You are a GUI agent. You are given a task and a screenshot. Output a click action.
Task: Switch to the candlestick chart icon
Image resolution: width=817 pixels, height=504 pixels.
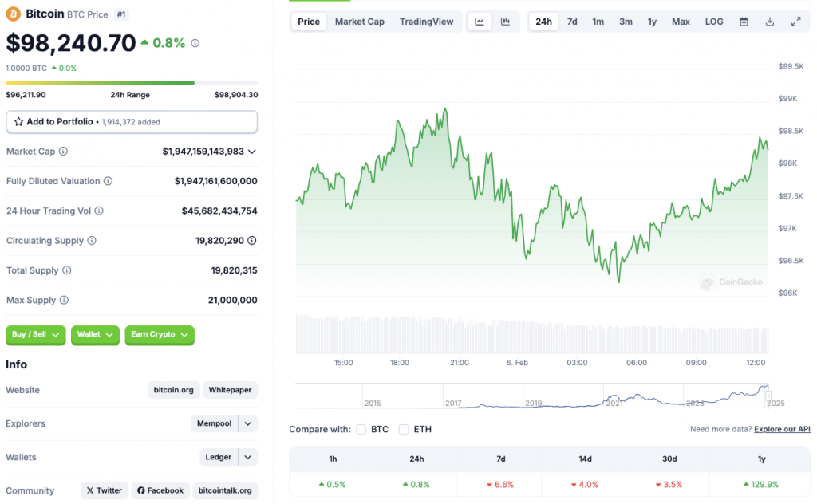tap(505, 22)
